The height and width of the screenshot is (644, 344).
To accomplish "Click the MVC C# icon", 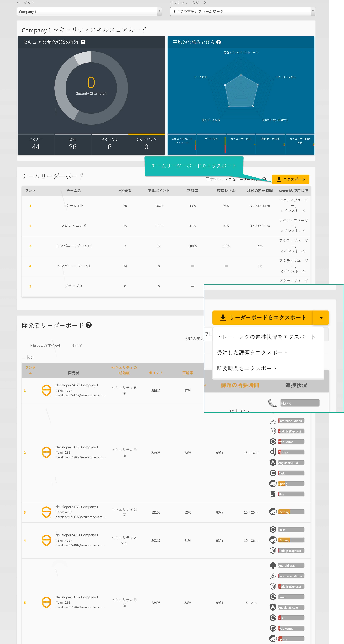I will [x=273, y=618].
